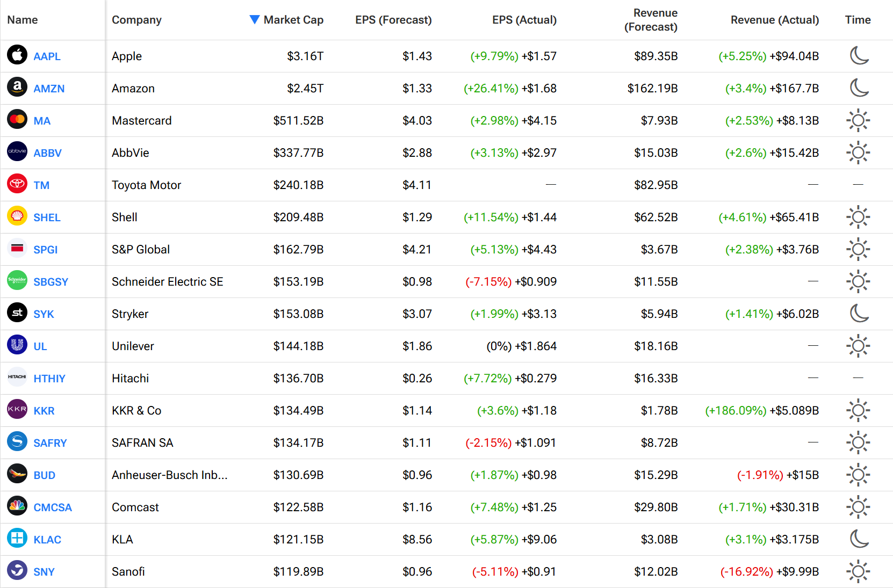
Task: Click the pre-market sun icon for Mastercard
Action: tap(858, 120)
